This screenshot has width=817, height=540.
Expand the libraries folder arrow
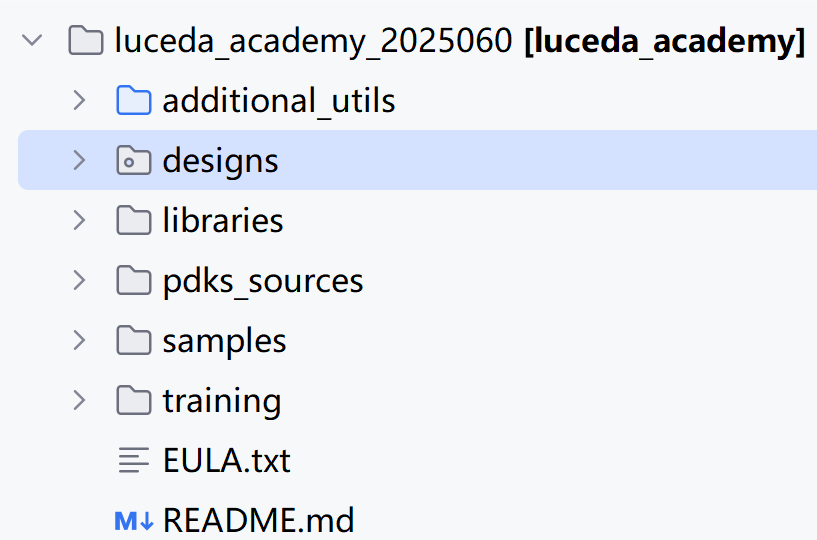pyautogui.click(x=79, y=221)
